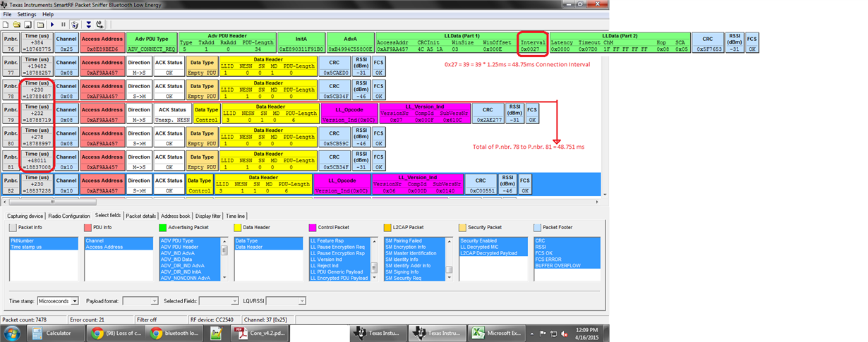The image size is (868, 342).
Task: Click Version_Ind(0x0C) opcode in packet 79
Action: (349, 119)
